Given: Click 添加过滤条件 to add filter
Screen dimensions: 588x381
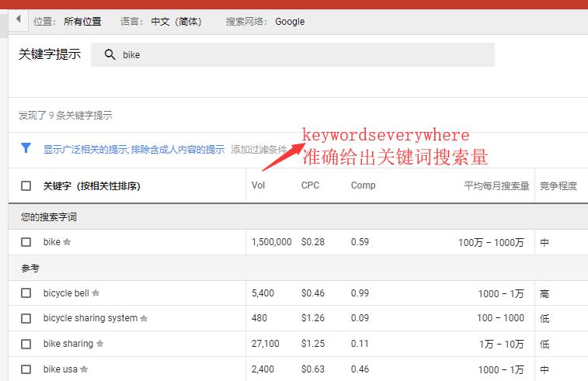Looking at the screenshot, I should point(259,150).
